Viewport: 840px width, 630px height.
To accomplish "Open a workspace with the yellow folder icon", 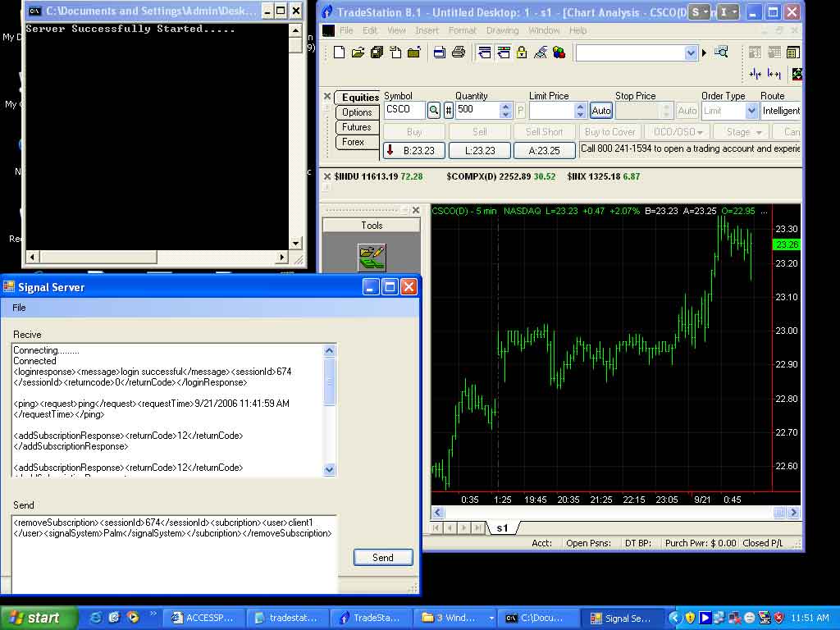I will 358,52.
